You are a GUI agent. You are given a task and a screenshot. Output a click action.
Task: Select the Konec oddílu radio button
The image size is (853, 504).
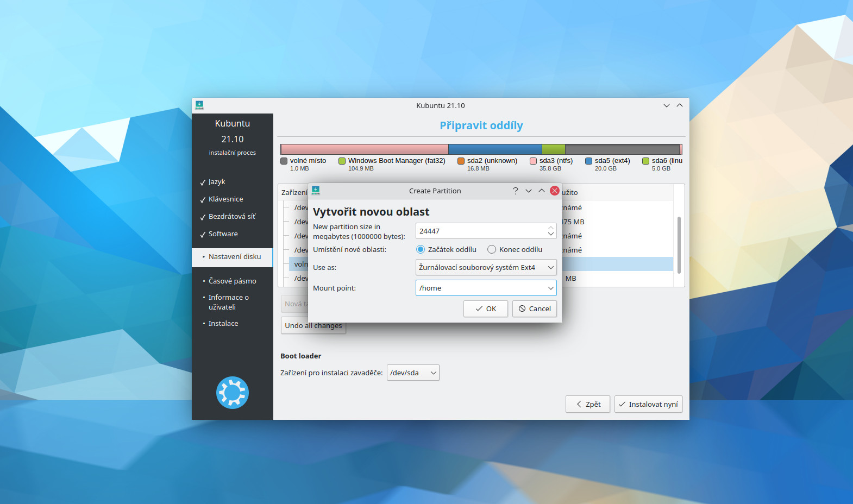click(x=492, y=249)
